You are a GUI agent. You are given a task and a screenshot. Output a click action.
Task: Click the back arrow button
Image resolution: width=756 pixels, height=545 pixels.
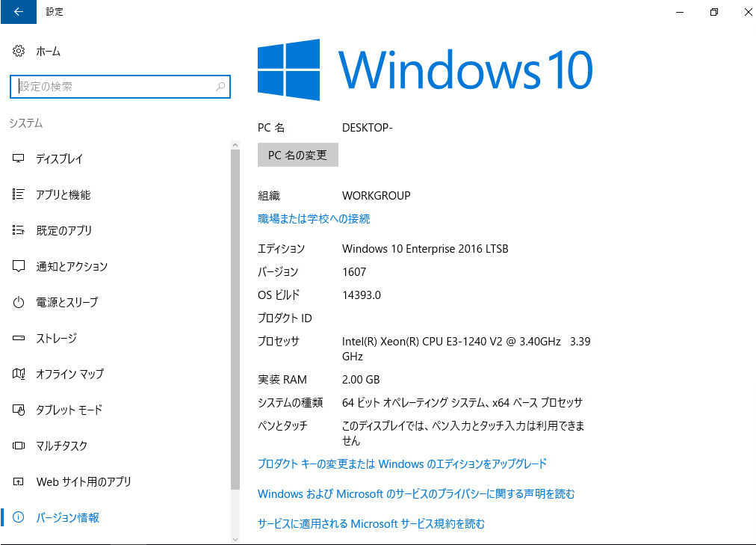(x=19, y=12)
